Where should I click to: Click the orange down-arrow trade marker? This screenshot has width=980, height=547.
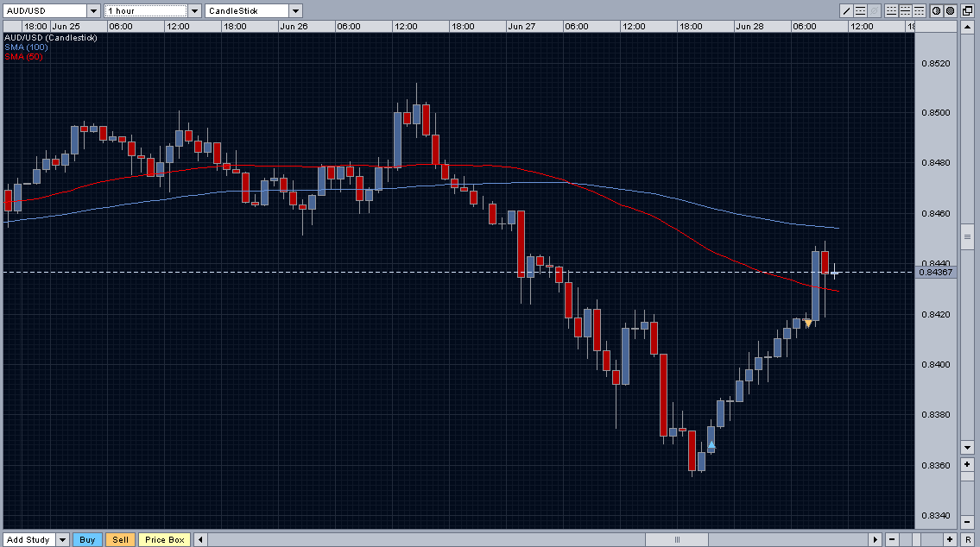[807, 323]
